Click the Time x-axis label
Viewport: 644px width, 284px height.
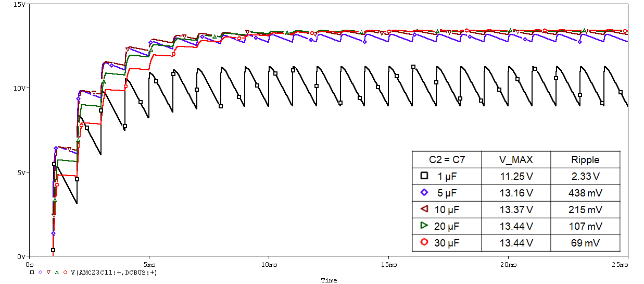(x=329, y=280)
